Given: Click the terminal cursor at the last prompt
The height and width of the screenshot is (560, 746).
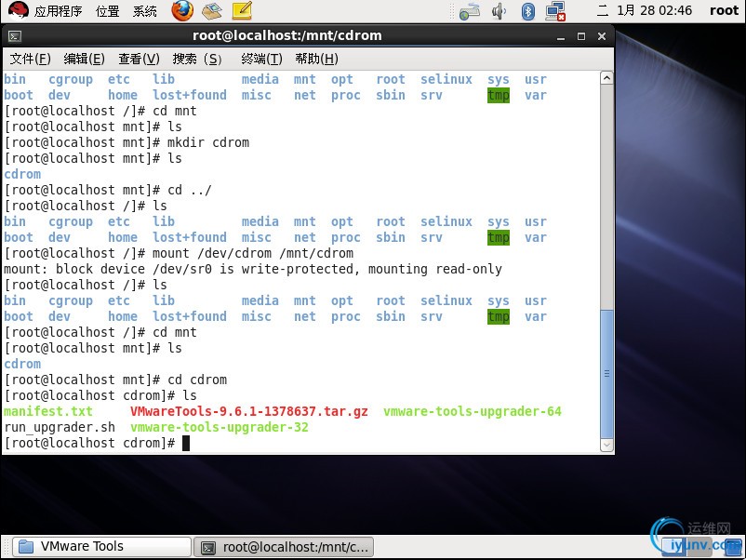Looking at the screenshot, I should pyautogui.click(x=186, y=444).
